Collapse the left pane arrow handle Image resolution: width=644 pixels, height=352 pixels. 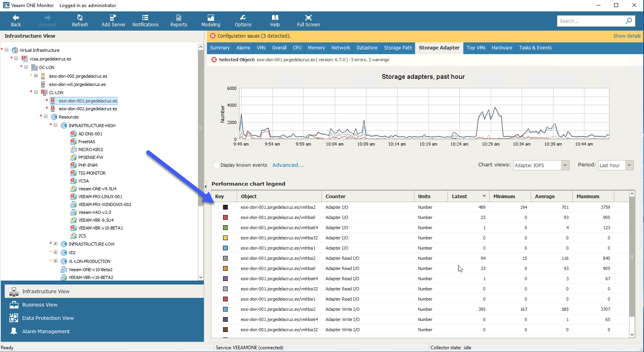pyautogui.click(x=205, y=186)
